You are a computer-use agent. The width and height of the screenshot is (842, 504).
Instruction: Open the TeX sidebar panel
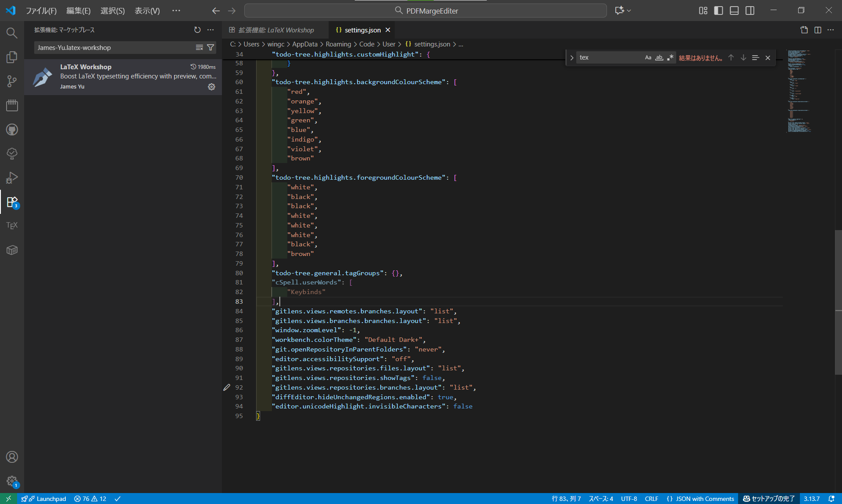point(12,226)
